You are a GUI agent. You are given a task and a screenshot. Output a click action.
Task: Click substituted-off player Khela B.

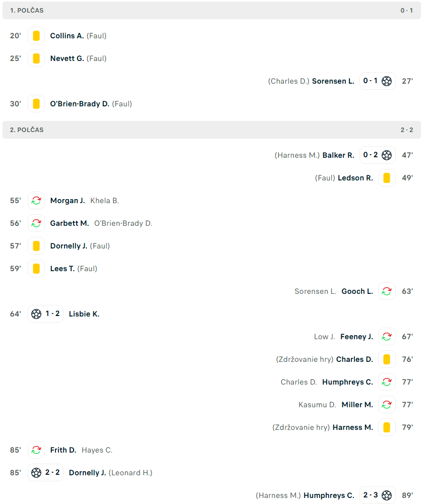point(104,201)
